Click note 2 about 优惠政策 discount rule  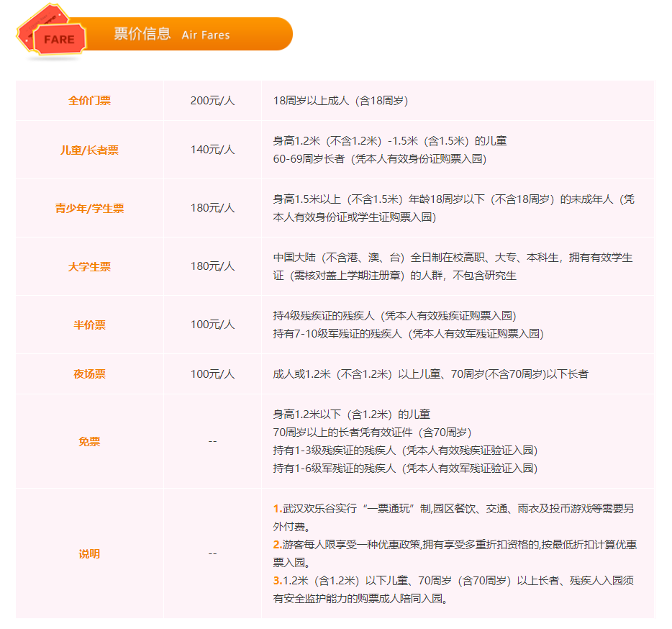[x=455, y=553]
